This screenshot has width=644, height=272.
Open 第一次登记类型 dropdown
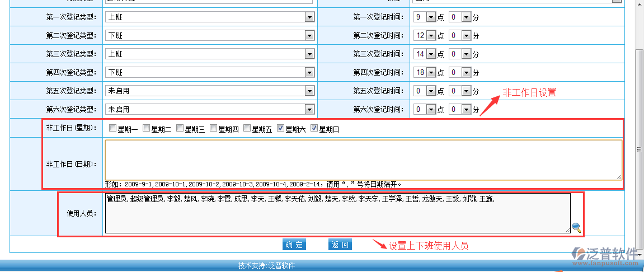point(210,17)
